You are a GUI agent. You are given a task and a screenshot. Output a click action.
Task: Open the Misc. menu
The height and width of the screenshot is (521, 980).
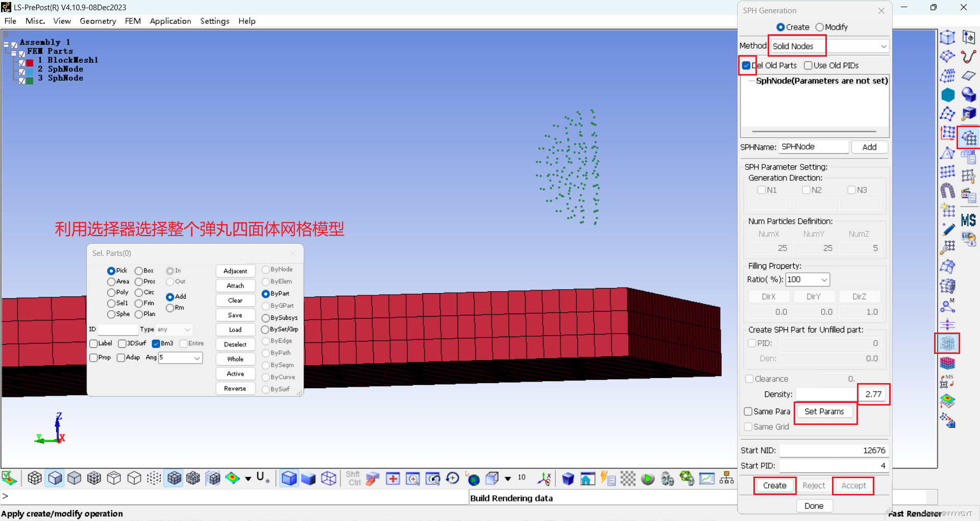[35, 21]
